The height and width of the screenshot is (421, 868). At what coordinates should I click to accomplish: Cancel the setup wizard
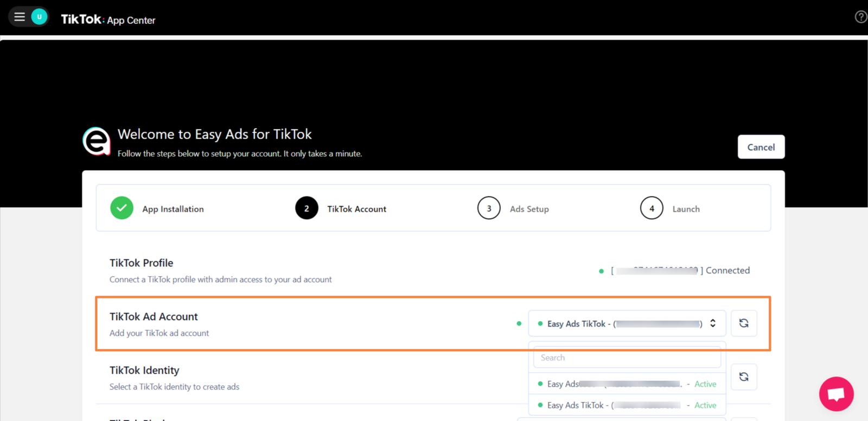[x=761, y=147]
